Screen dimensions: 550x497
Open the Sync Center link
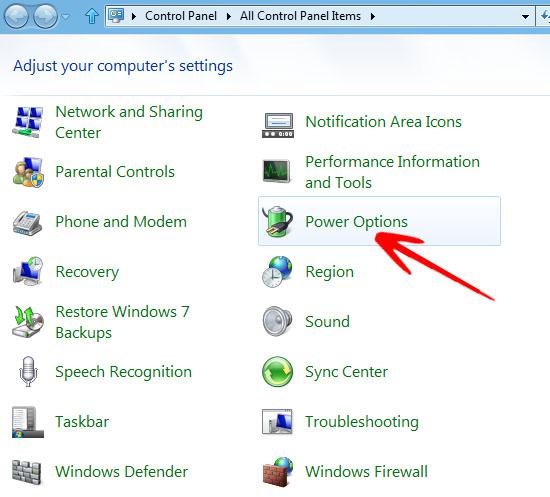pyautogui.click(x=347, y=372)
